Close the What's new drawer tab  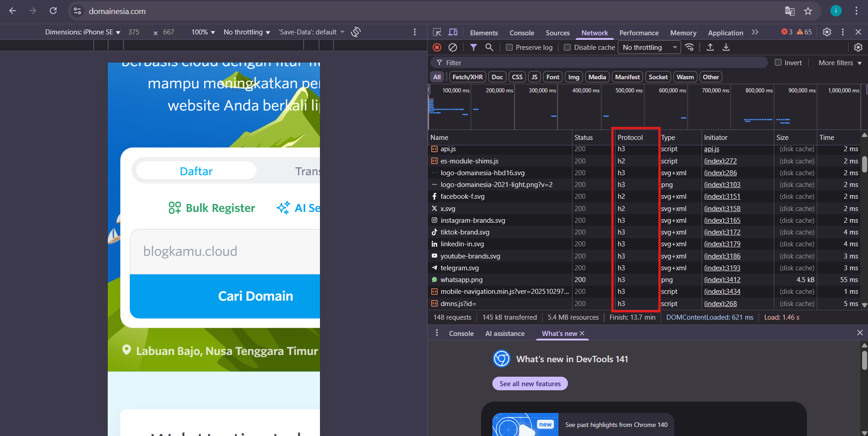coord(582,333)
